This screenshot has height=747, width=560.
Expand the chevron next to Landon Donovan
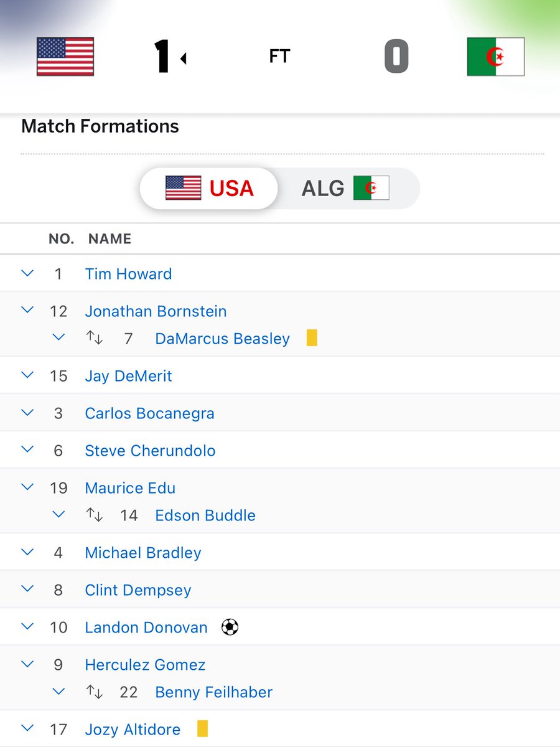[x=27, y=627]
